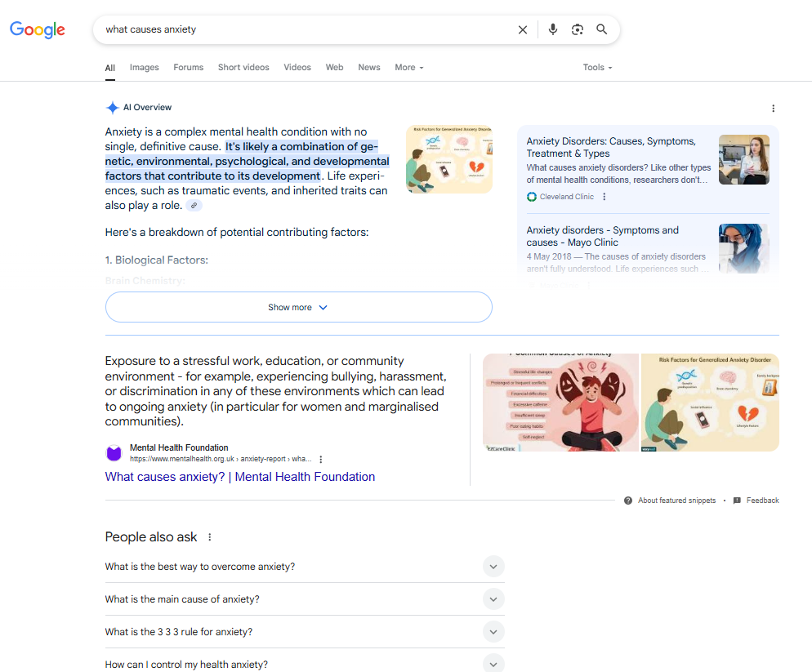This screenshot has height=672, width=812.
Task: Click the 'Cleveland Clinic' source label
Action: 567,197
